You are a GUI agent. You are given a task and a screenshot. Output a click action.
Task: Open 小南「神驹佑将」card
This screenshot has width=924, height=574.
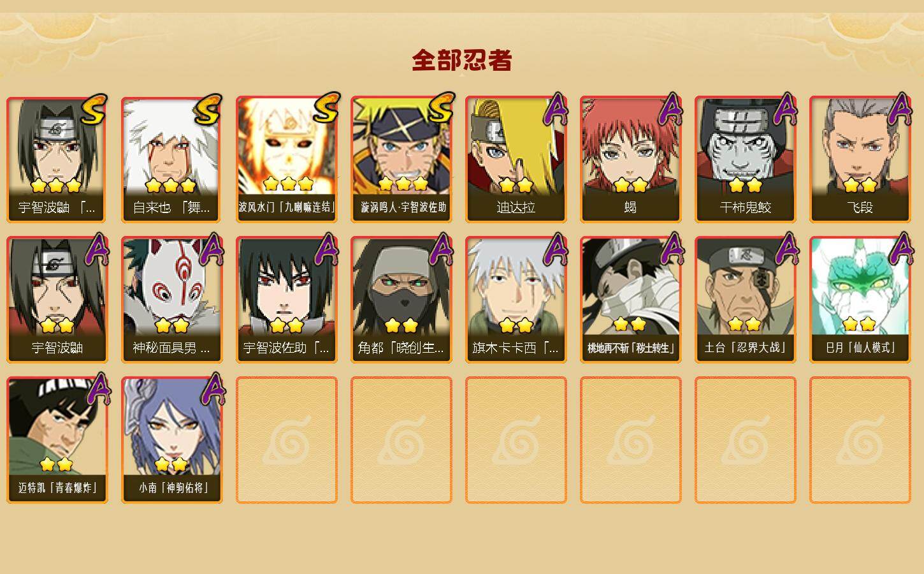click(172, 440)
